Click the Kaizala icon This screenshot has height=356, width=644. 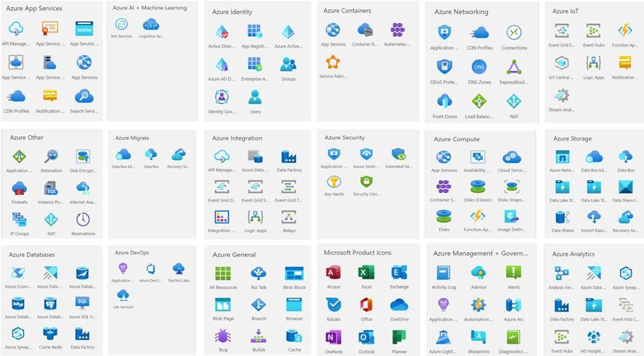point(333,305)
